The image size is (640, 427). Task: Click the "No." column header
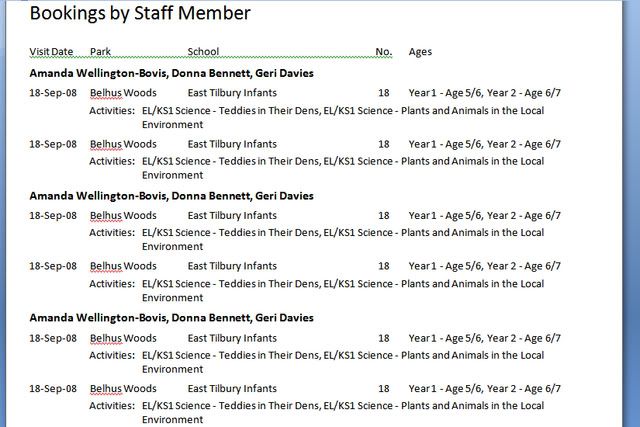click(383, 52)
